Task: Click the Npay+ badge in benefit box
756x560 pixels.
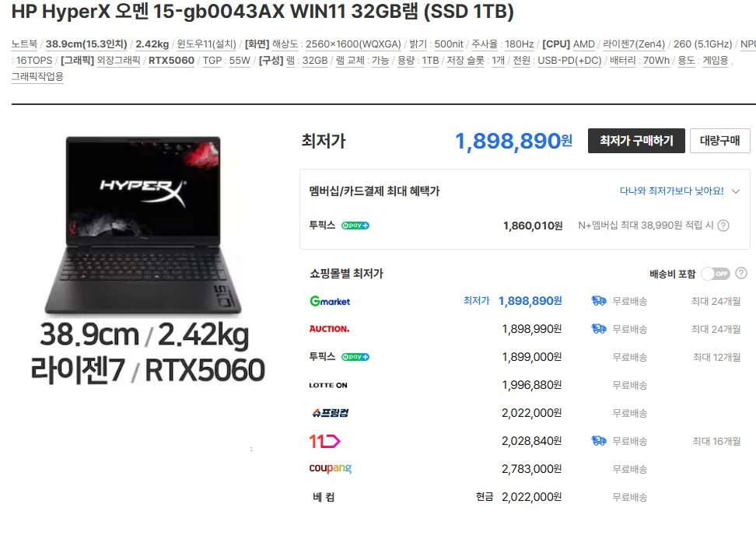Action: pos(355,226)
